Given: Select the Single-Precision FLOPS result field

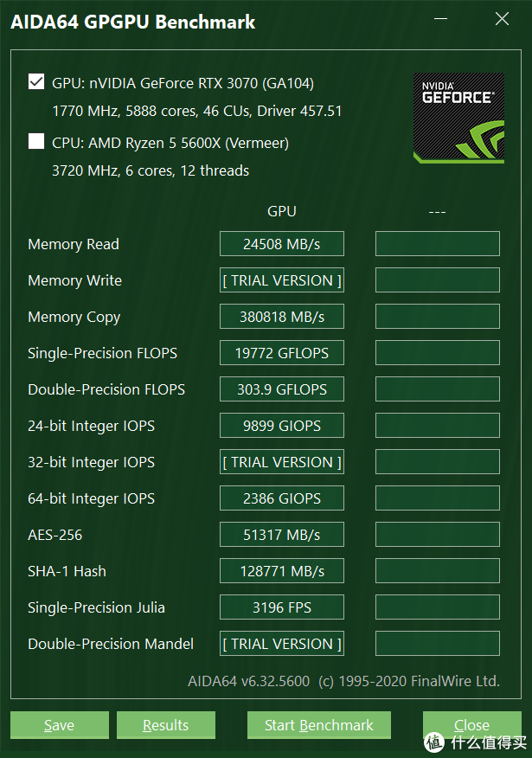Looking at the screenshot, I should (281, 352).
